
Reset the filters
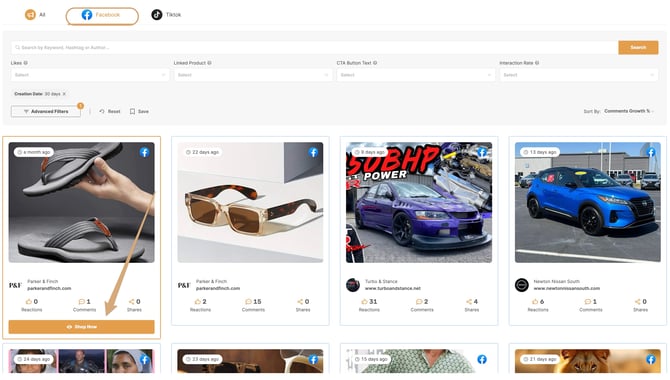click(110, 111)
